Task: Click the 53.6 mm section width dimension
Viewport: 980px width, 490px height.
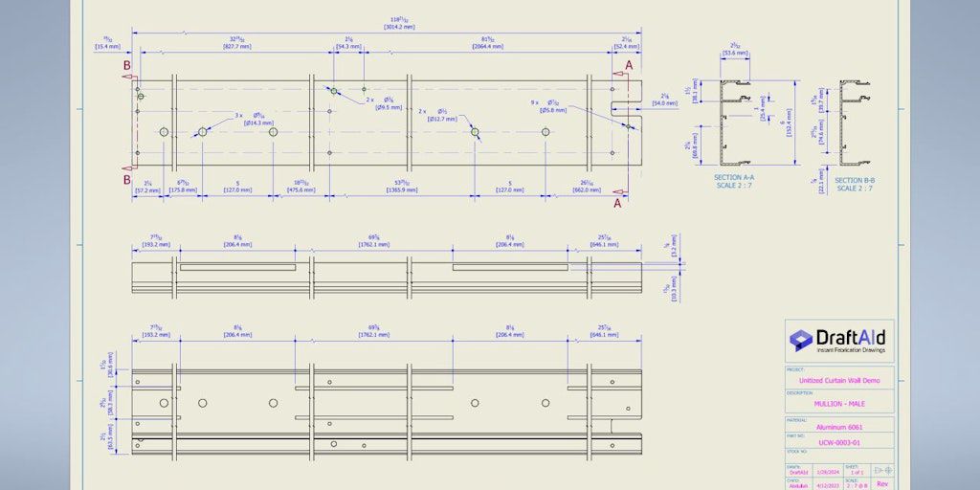Action: tap(735, 50)
